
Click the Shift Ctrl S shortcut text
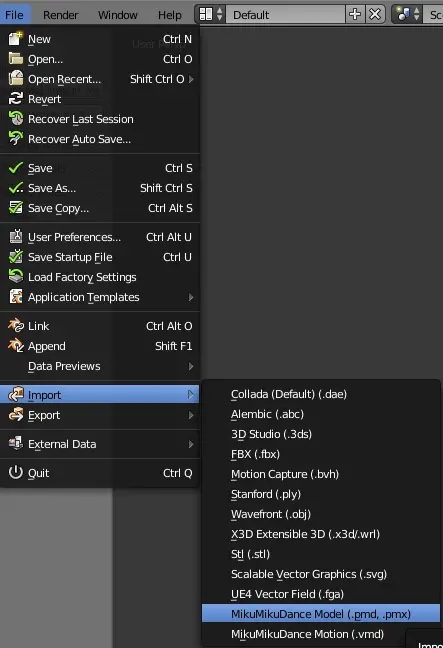click(166, 188)
